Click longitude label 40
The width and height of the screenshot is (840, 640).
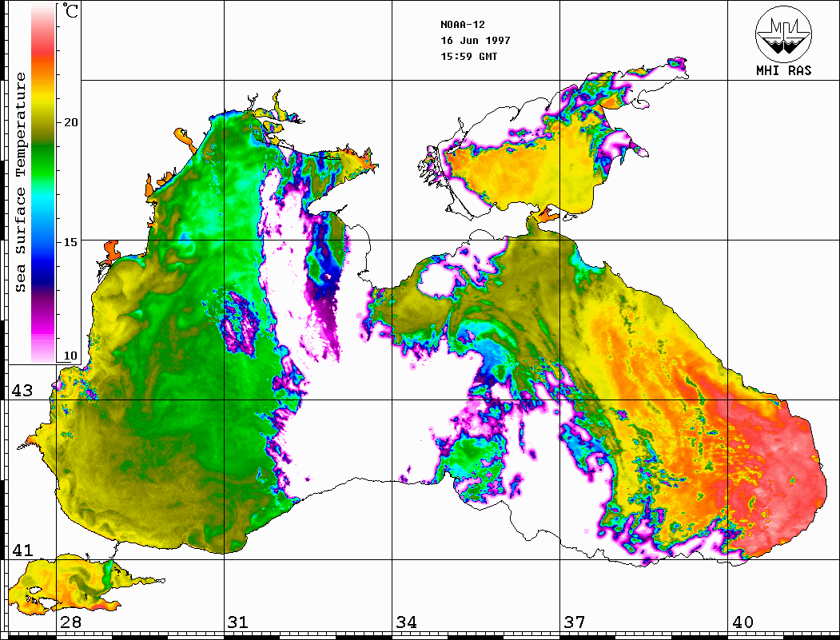742,622
